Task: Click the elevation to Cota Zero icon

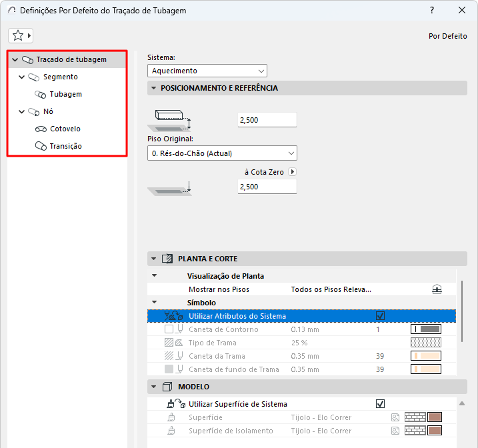Action: pyautogui.click(x=169, y=189)
